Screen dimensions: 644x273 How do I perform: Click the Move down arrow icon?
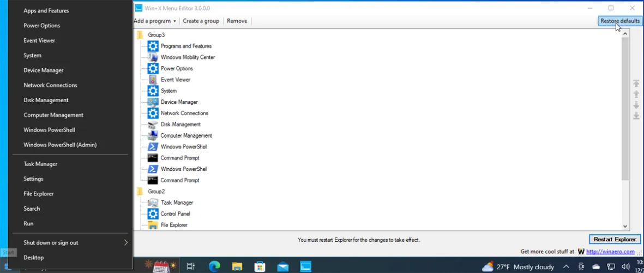coord(636,105)
